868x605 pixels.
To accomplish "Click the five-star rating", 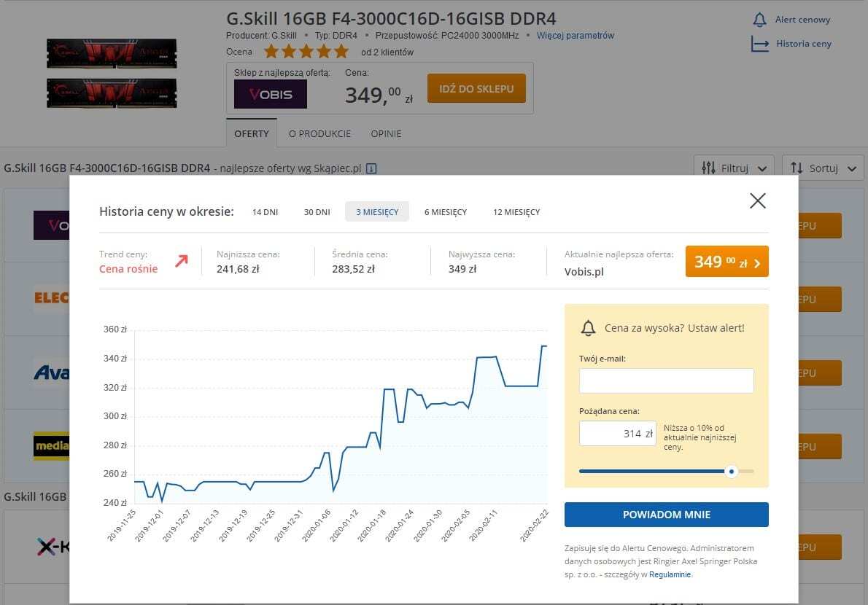I will tap(306, 52).
